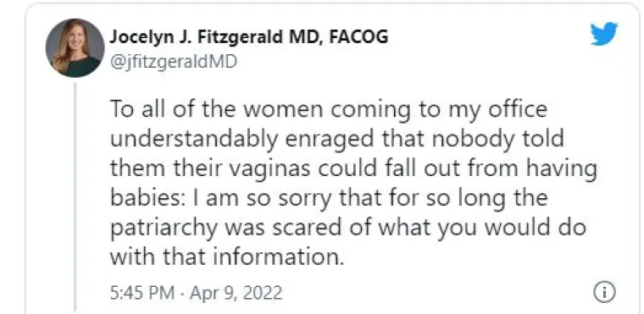Click the name Jocelyn J. Fitzgerald MD, FACOG
The width and height of the screenshot is (644, 314).
pyautogui.click(x=249, y=37)
